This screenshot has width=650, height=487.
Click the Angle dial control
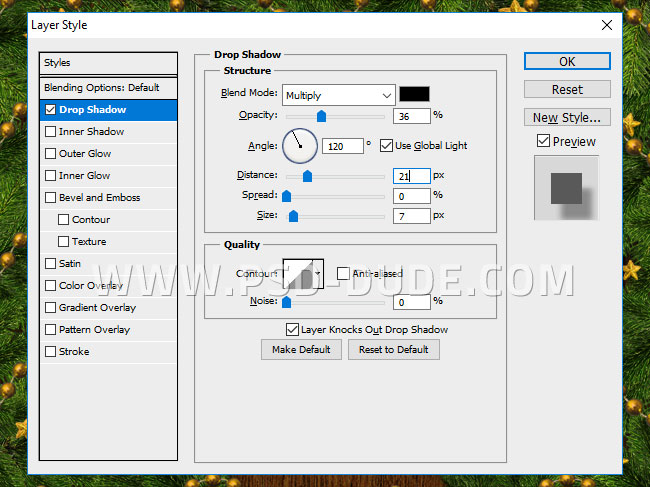300,146
